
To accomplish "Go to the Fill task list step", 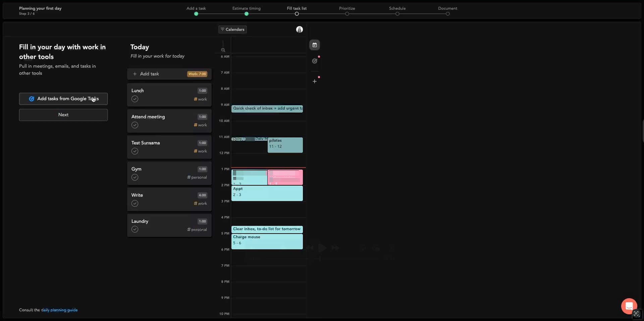I will [297, 11].
